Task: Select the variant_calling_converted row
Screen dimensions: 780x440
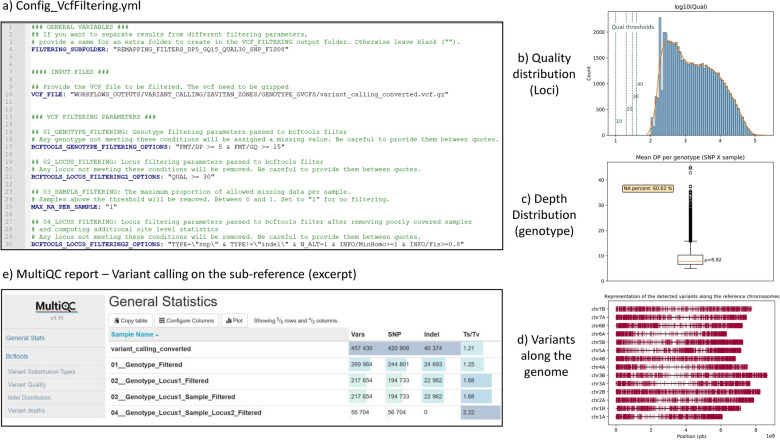Action: (304, 349)
